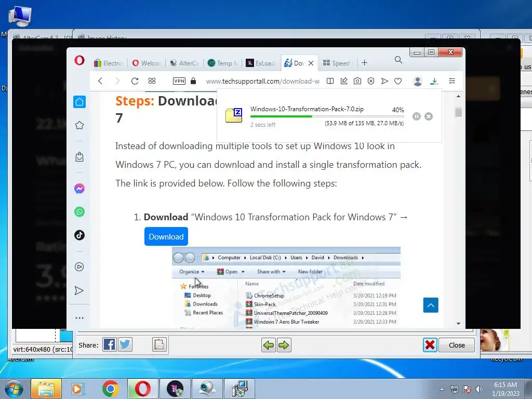Click the scroll-to-top blue arrow button
This screenshot has width=532, height=399.
click(x=431, y=305)
